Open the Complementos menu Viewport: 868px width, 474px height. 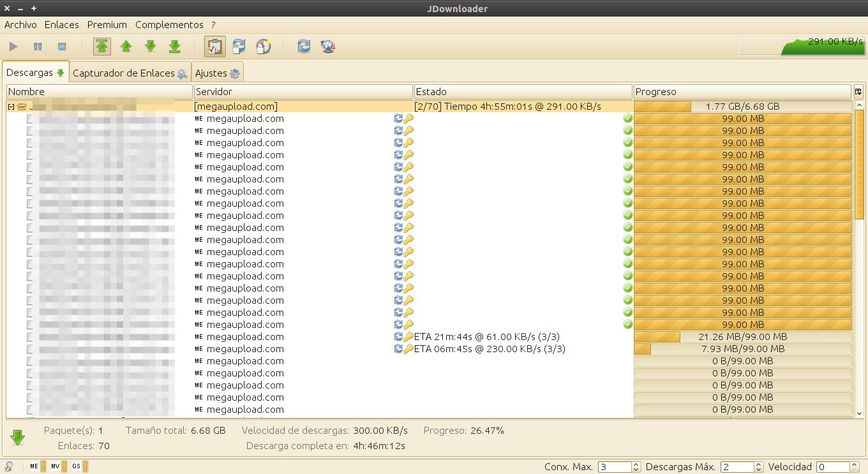(169, 25)
